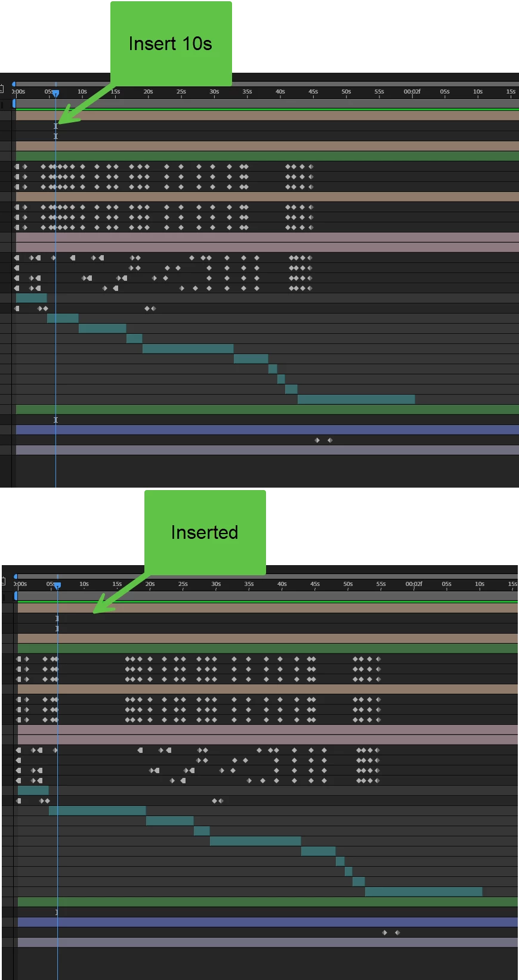Viewport: 519px width, 980px height.
Task: Select second keyframe under blue bar, top timeline
Action: click(x=330, y=441)
